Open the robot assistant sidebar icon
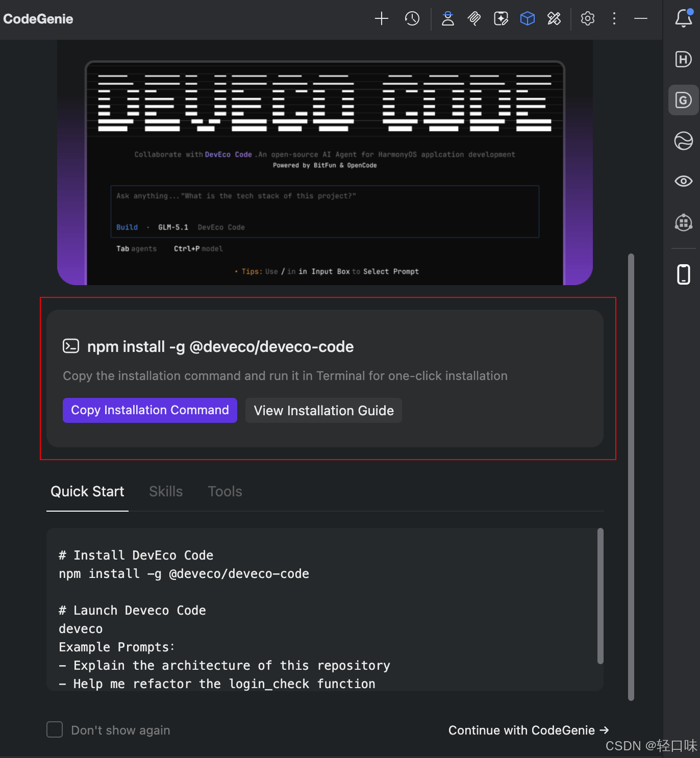 click(684, 222)
